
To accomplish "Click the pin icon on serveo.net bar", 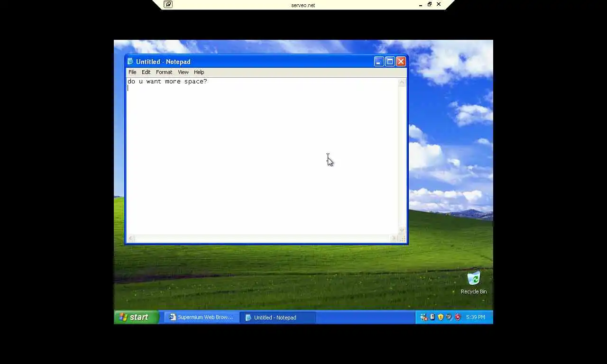I will pos(168,4).
